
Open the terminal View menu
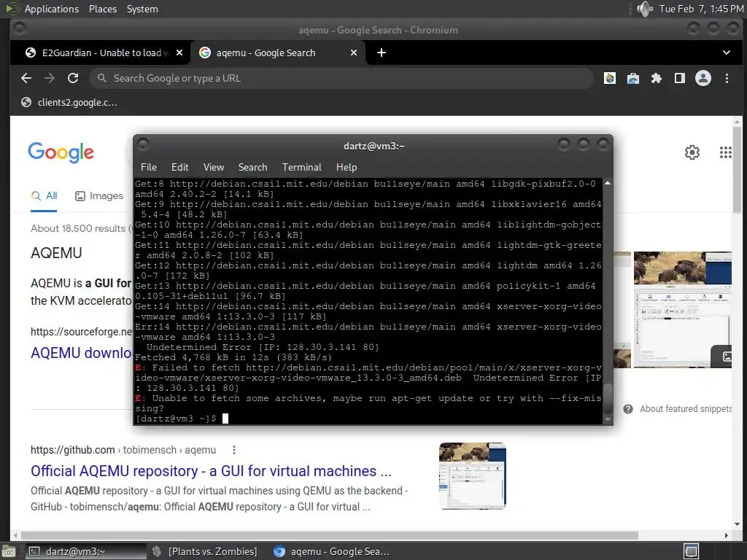[x=214, y=167]
